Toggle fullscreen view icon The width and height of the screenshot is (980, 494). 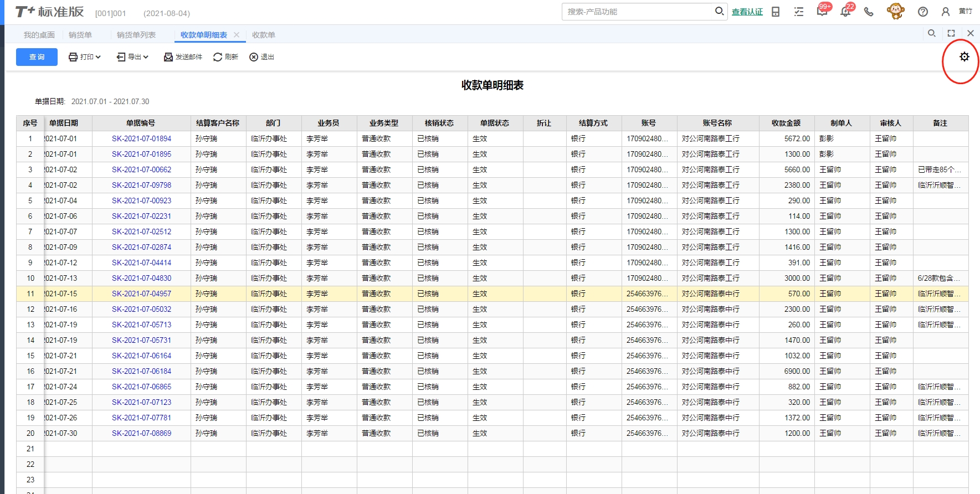tap(951, 33)
